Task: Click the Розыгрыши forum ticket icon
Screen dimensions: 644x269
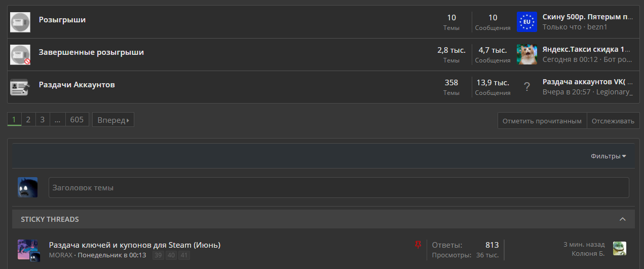Action: 20,22
